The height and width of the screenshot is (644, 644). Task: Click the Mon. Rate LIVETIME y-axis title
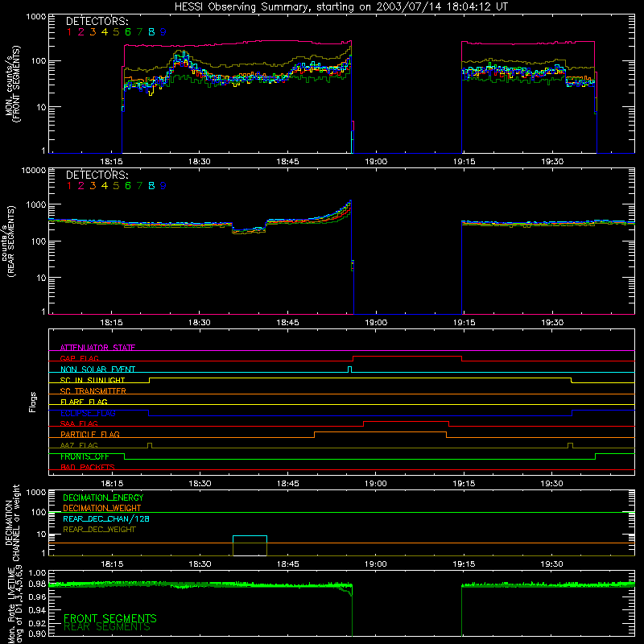[11, 605]
